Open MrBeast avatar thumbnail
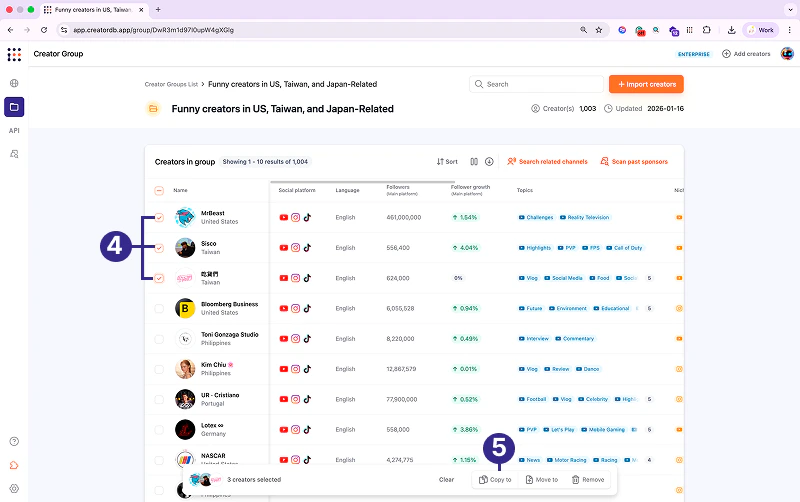The image size is (800, 502). click(185, 218)
